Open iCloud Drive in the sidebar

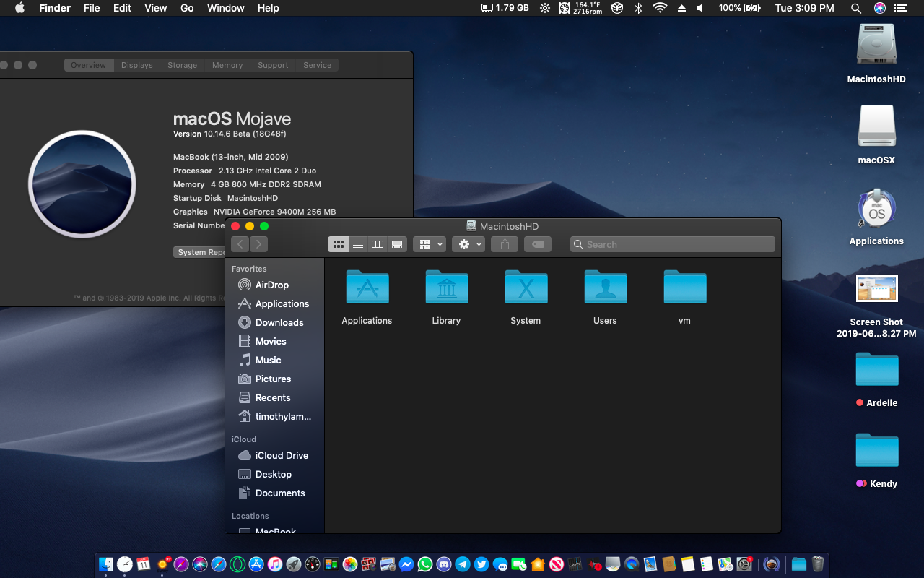click(x=273, y=455)
